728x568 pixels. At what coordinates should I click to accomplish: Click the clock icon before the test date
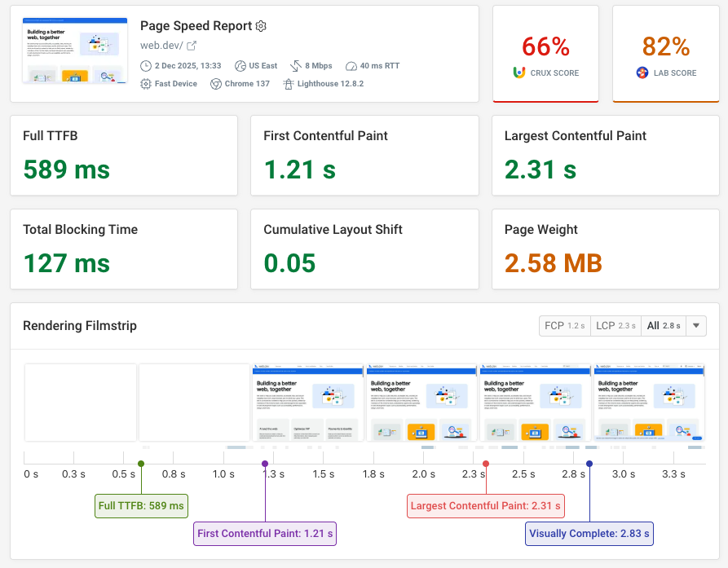point(145,65)
